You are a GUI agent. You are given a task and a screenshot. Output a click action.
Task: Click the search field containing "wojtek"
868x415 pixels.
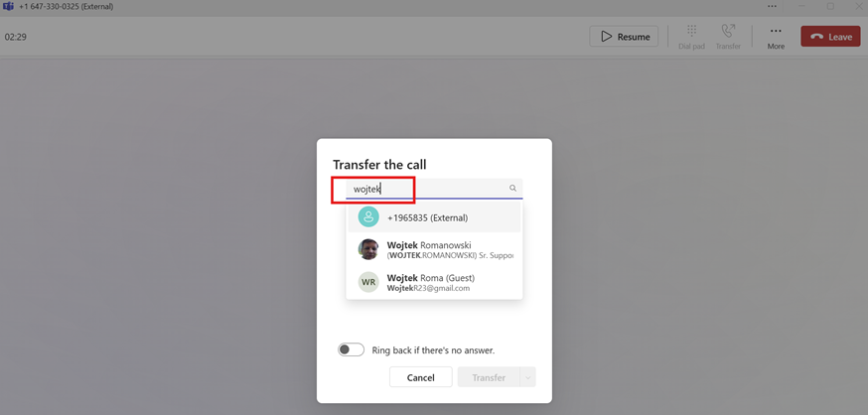pos(427,189)
